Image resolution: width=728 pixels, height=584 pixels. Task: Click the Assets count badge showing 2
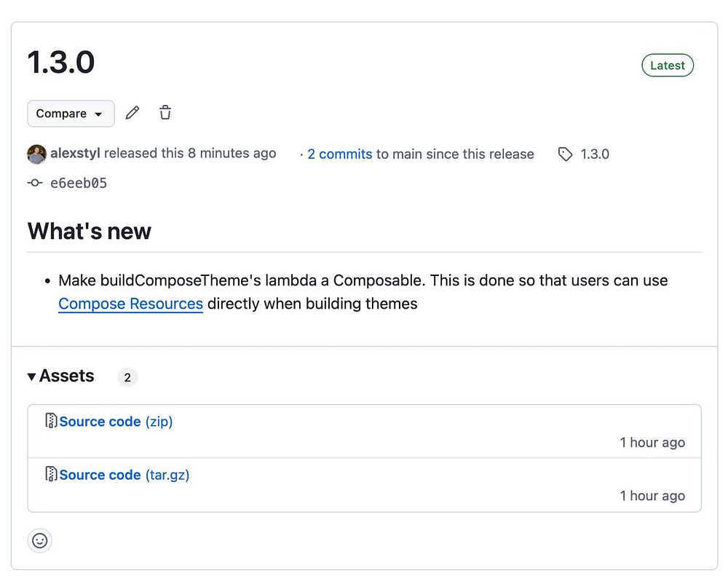pyautogui.click(x=127, y=377)
